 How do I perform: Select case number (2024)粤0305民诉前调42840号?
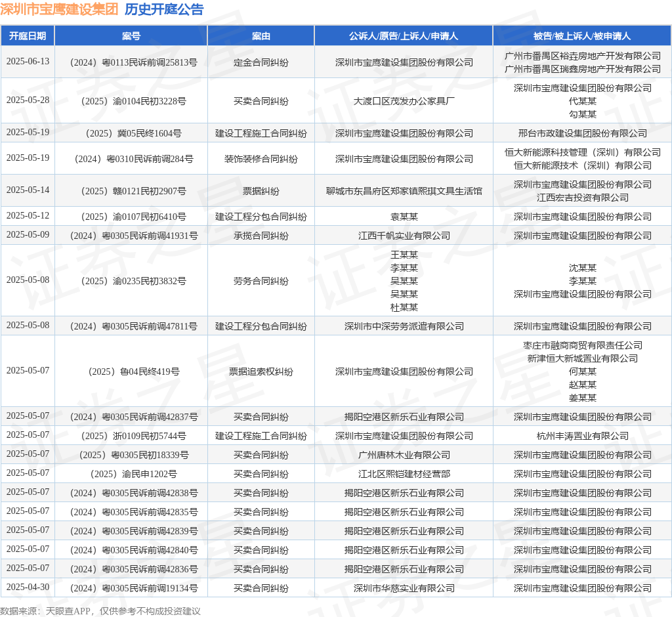pos(134,550)
